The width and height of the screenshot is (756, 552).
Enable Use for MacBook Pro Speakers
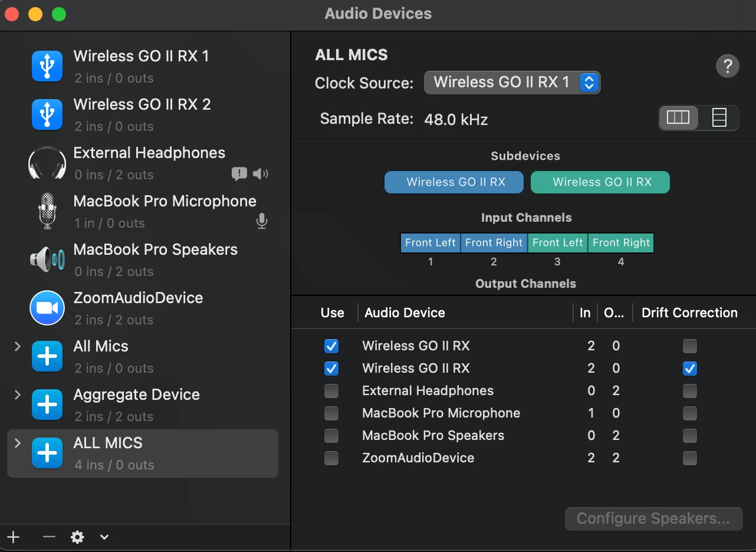click(x=331, y=435)
